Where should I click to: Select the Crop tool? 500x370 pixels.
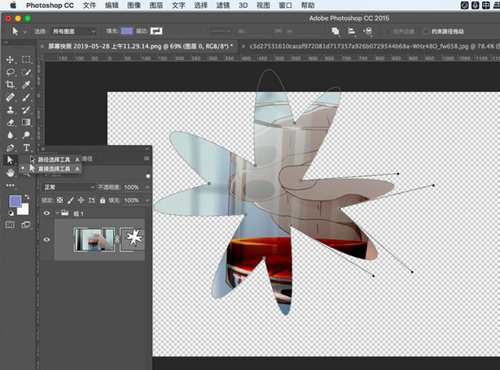pos(10,84)
